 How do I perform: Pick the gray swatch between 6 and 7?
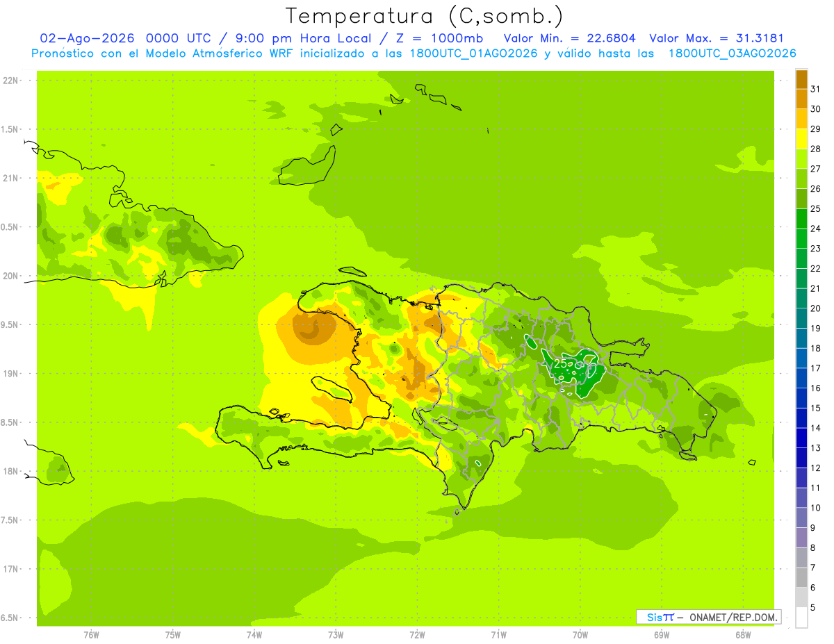coord(801,577)
